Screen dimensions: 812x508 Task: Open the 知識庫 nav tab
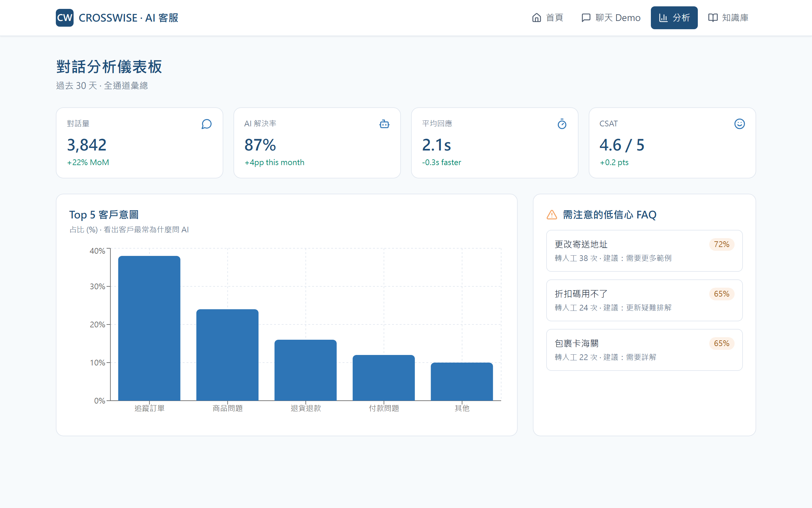coord(728,17)
